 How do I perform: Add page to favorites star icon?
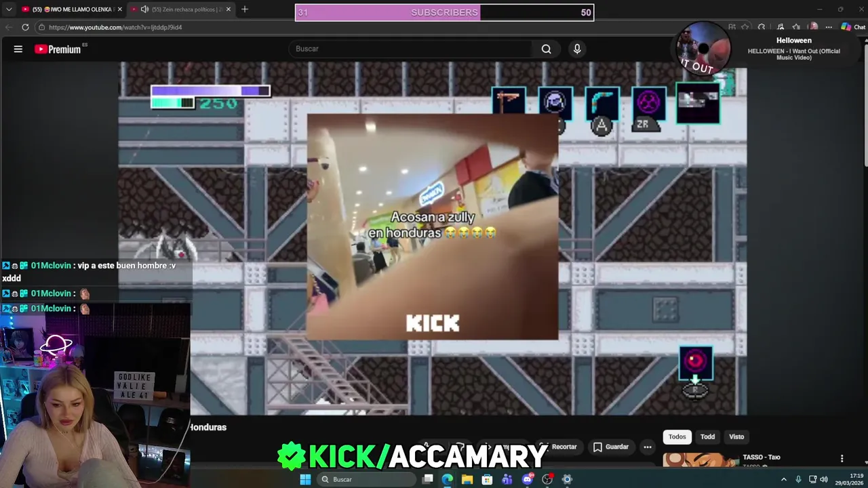pos(745,27)
